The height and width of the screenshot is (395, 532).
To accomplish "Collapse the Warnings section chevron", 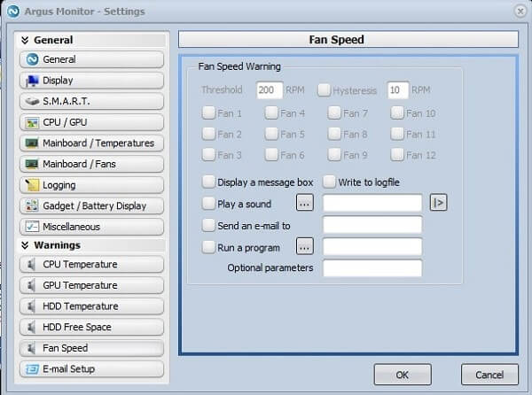I will tap(25, 245).
